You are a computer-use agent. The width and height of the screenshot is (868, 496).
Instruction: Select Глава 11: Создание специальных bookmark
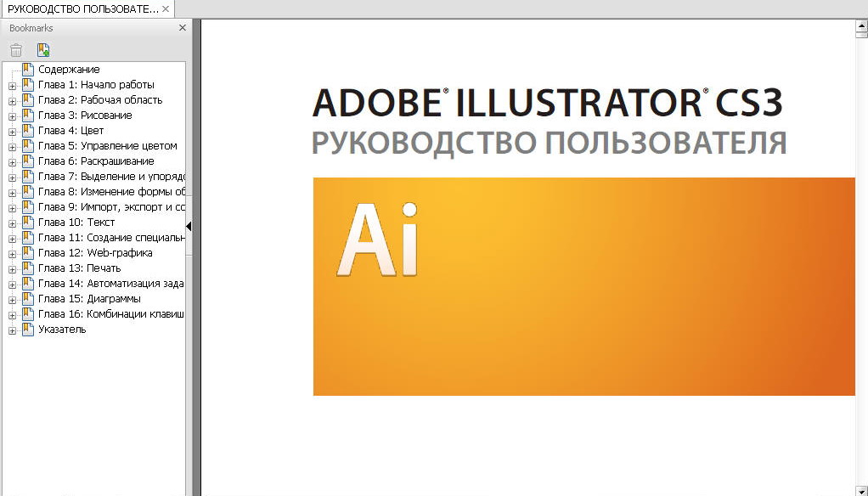(111, 238)
